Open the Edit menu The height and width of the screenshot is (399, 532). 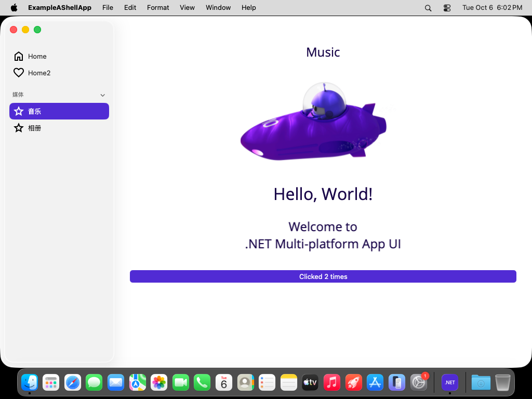pyautogui.click(x=130, y=7)
